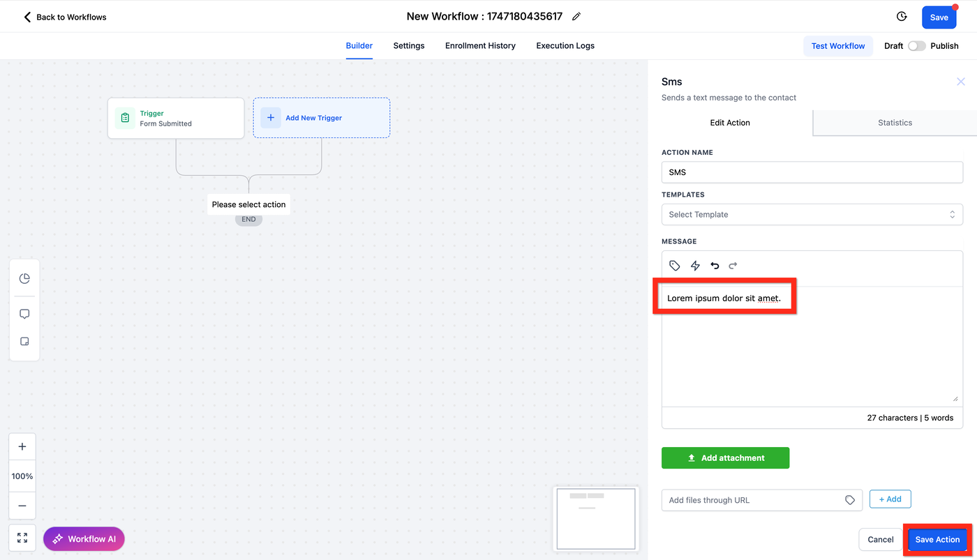Viewport: 977px width, 560px height.
Task: Open the Execution Logs tab
Action: [565, 46]
